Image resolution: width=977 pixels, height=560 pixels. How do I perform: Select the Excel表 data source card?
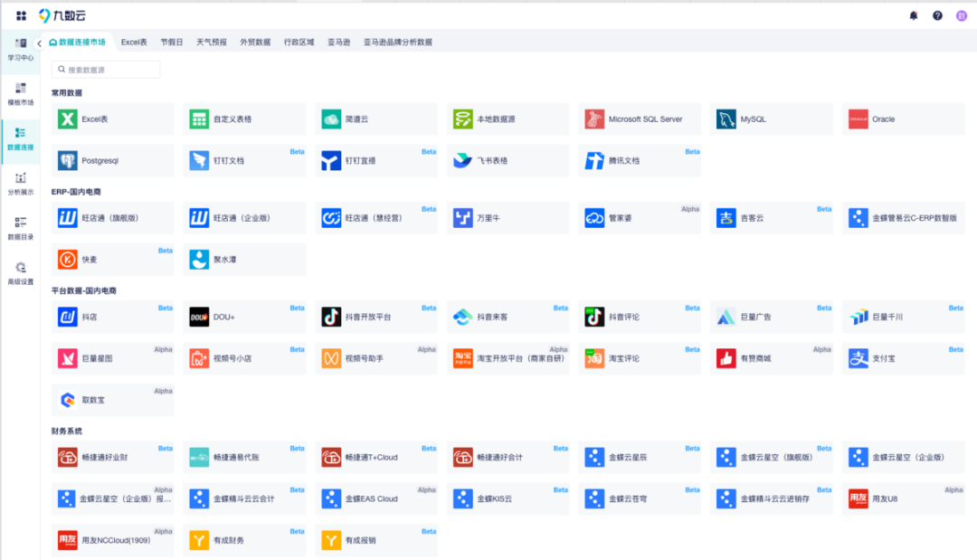[x=113, y=119]
